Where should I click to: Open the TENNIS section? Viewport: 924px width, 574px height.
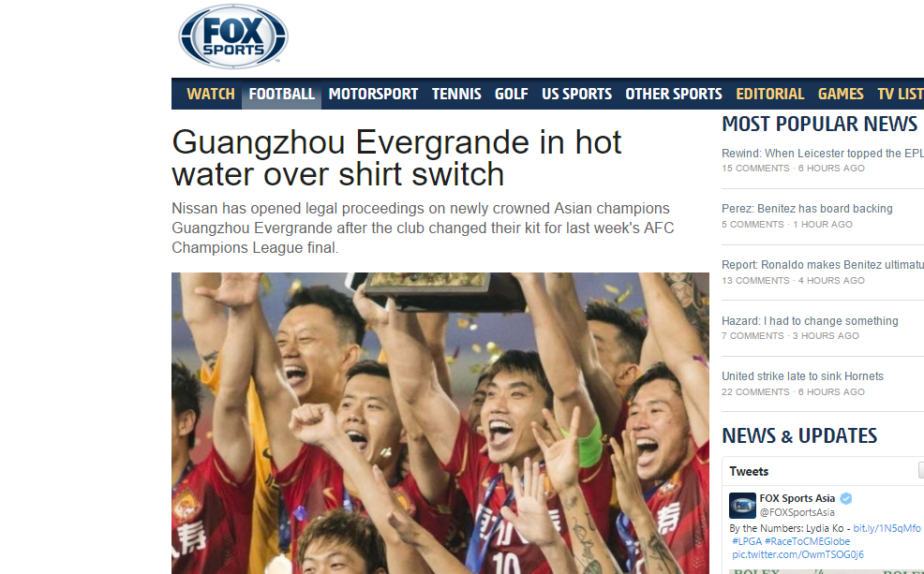click(456, 94)
